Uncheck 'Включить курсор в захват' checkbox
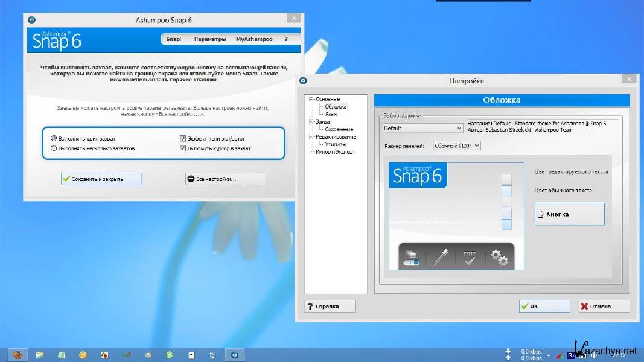Screen dimensions: 644x362 click(183, 148)
